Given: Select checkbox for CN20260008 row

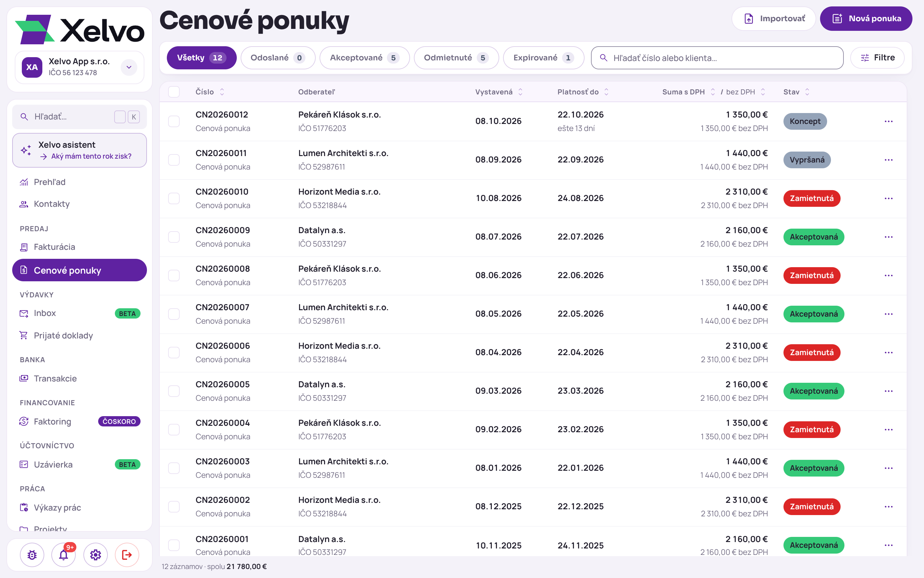Looking at the screenshot, I should [174, 275].
